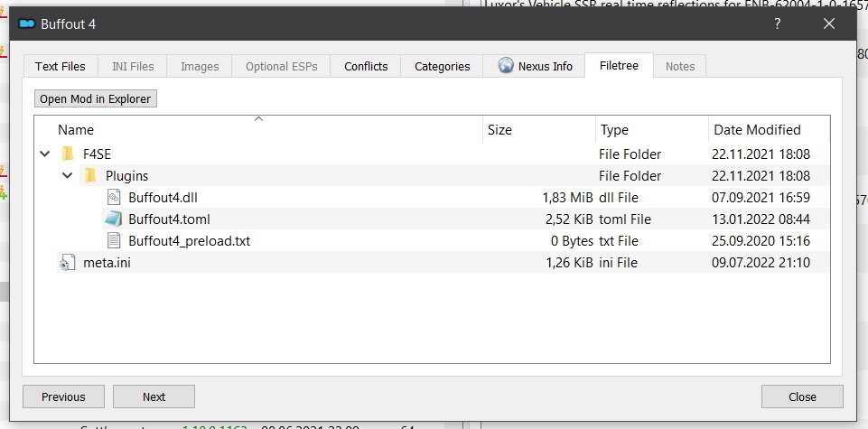Collapse the Plugins folder

click(68, 175)
